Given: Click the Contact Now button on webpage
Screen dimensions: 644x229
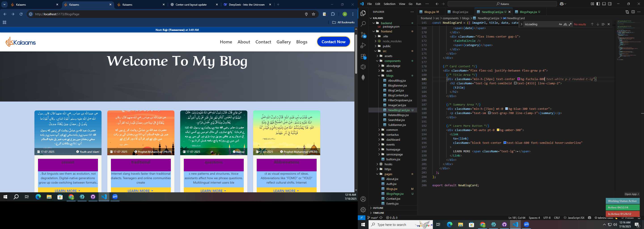Looking at the screenshot, I should click(x=333, y=42).
